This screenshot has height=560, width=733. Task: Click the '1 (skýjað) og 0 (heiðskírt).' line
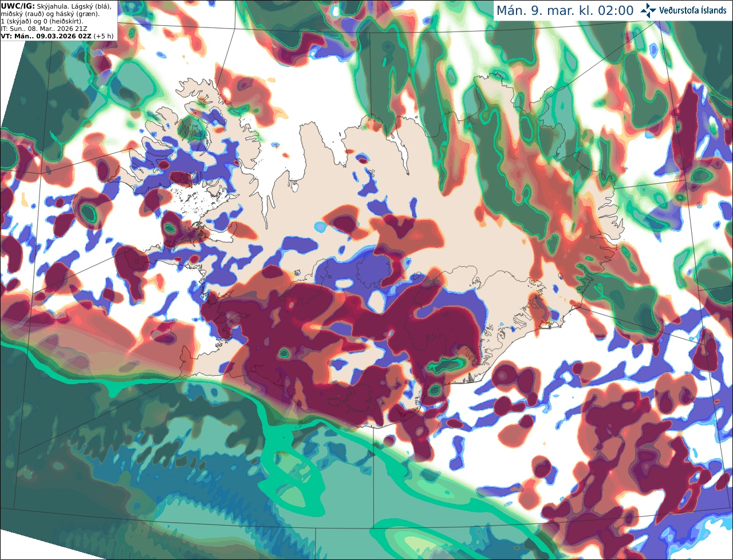[42, 21]
